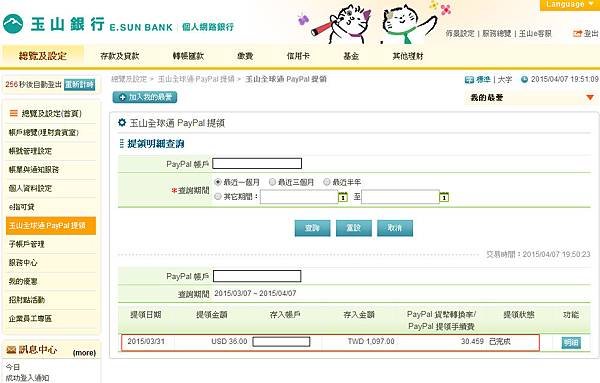Open the 存款及貸款 menu
This screenshot has width=600, height=383.
coord(120,56)
